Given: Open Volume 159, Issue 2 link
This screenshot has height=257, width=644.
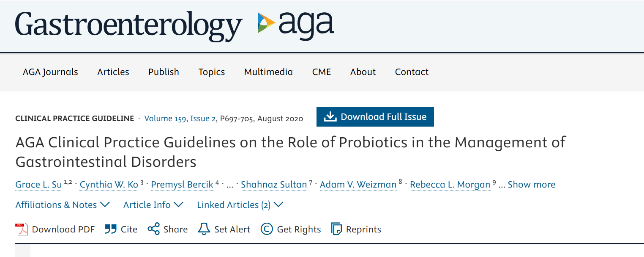Looking at the screenshot, I should 179,119.
